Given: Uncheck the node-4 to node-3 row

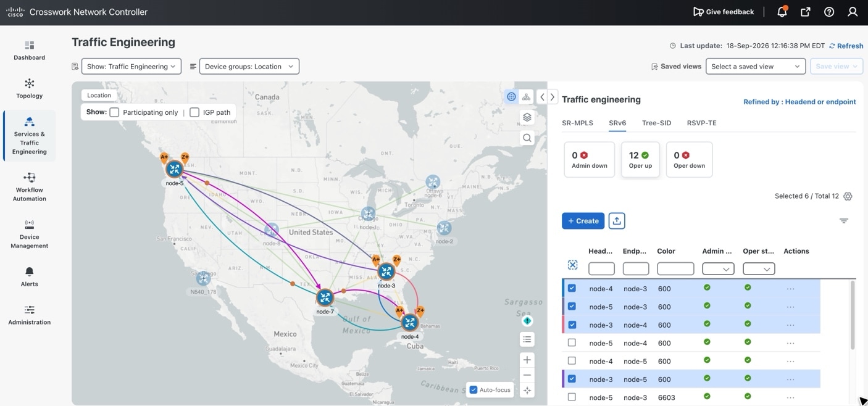Looking at the screenshot, I should coord(572,288).
